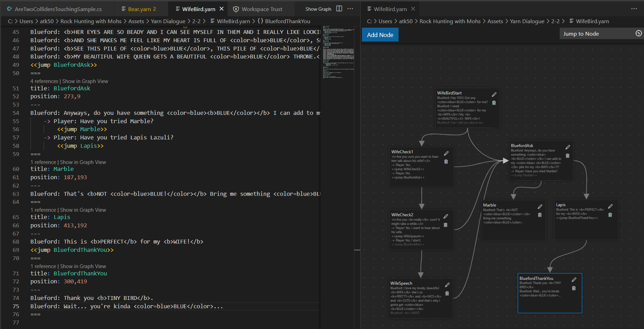The height and width of the screenshot is (329, 644).
Task: Open the split editor icon beside Show Graph
Action: 339,9
